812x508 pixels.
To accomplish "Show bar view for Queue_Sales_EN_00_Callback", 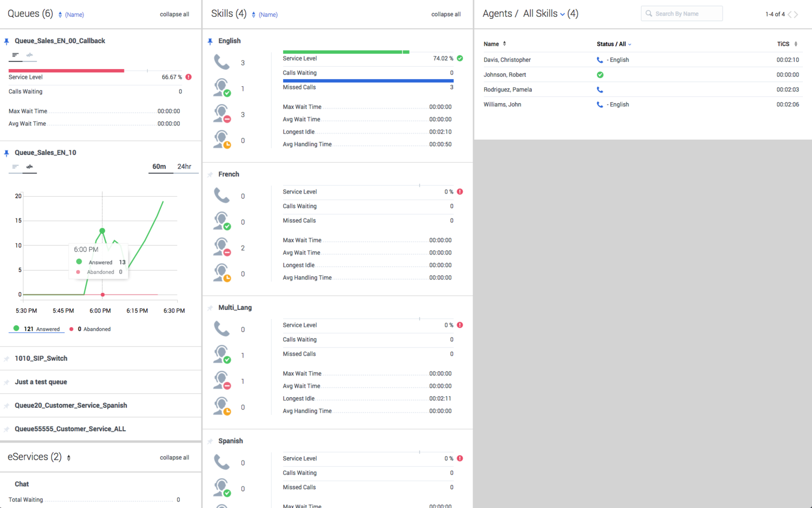I will (x=15, y=55).
